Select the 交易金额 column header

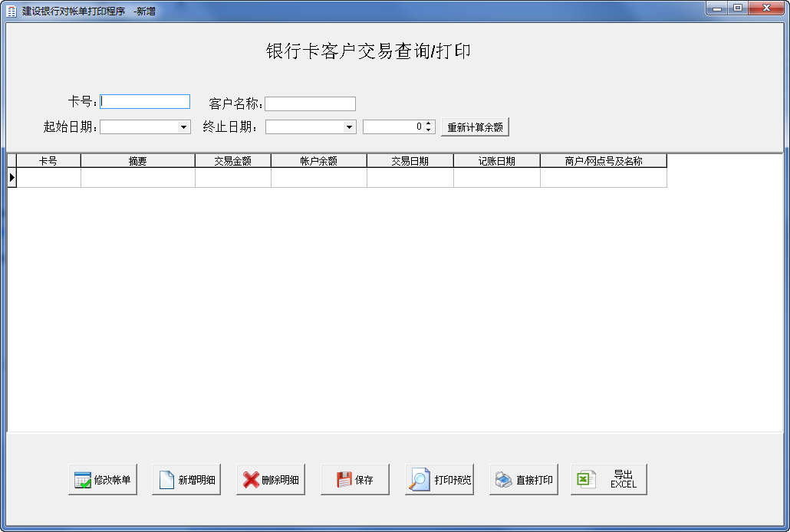pyautogui.click(x=232, y=161)
